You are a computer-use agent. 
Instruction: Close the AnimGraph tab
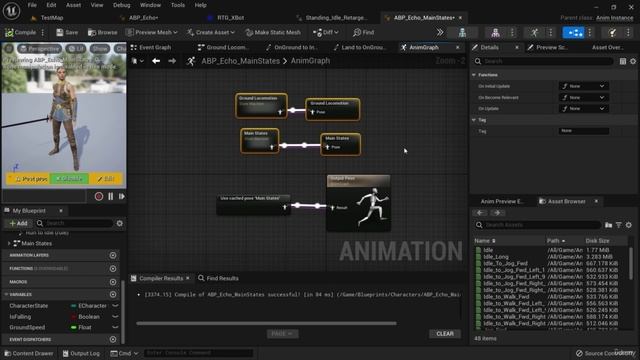coord(458,47)
